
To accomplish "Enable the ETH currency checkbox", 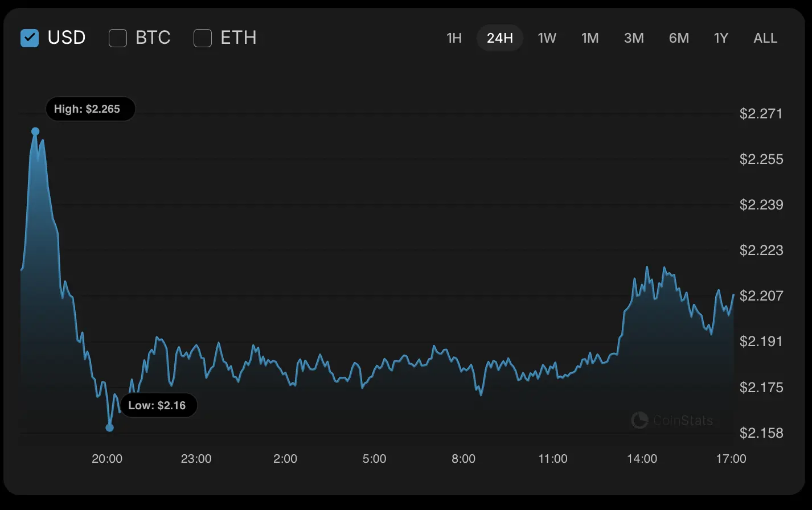I will (x=203, y=38).
